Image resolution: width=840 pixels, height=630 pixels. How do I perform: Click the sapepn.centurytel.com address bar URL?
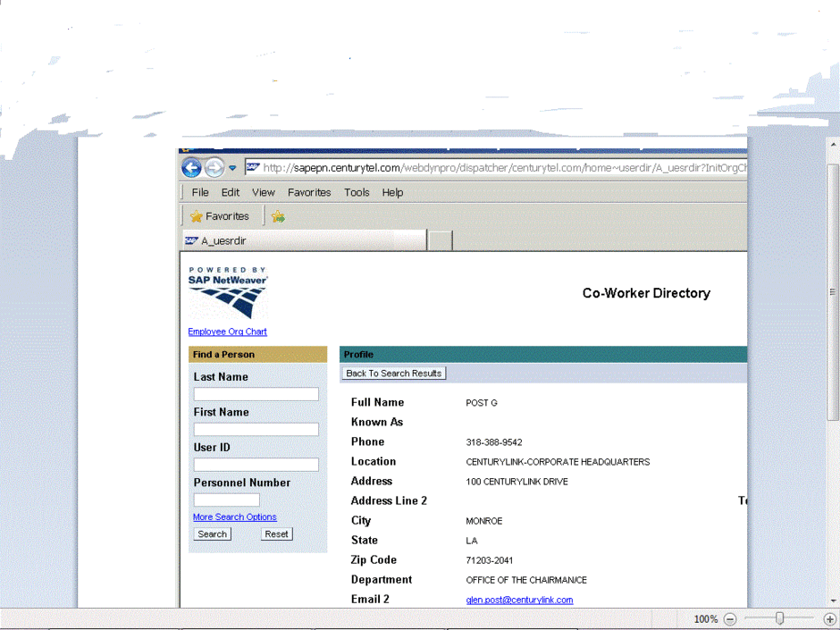[504, 168]
